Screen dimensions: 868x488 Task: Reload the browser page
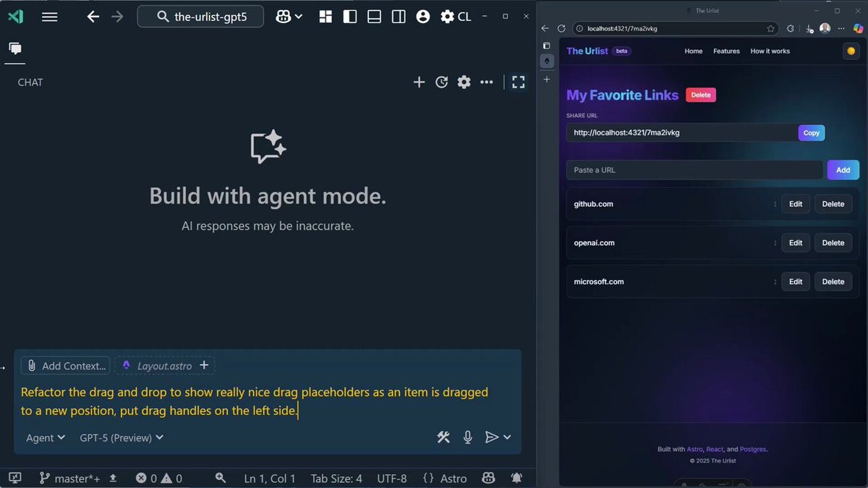click(561, 28)
